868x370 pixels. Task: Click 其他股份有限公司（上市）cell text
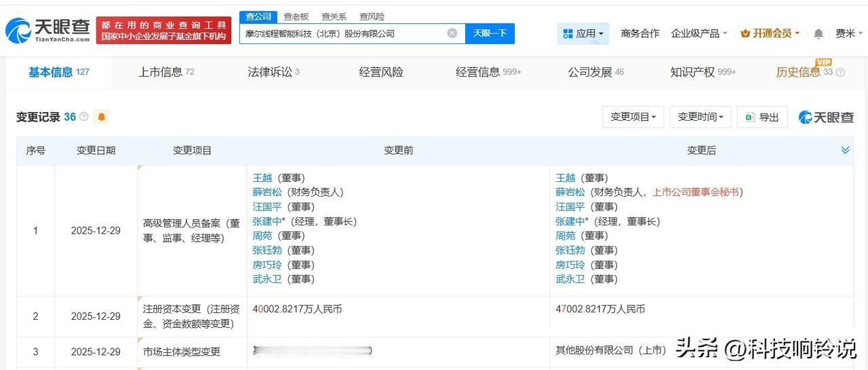coord(611,350)
